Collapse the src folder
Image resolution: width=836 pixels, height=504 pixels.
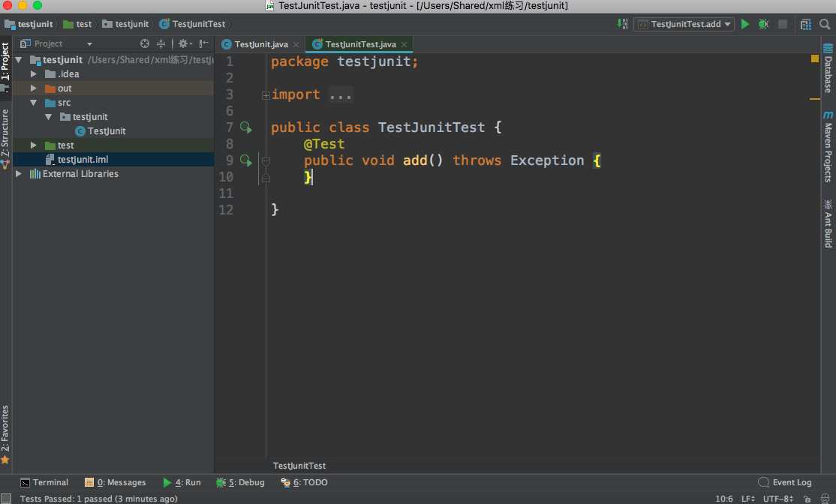pos(34,102)
